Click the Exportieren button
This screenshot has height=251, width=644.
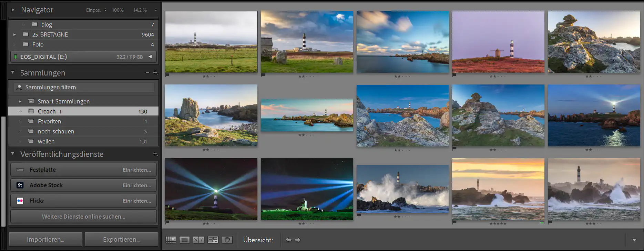point(121,239)
